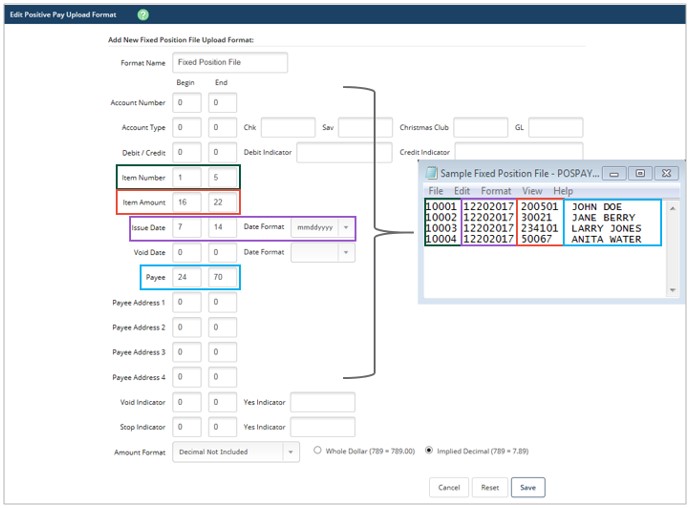The width and height of the screenshot is (691, 508).
Task: Click Payee Begin field
Action: click(187, 277)
